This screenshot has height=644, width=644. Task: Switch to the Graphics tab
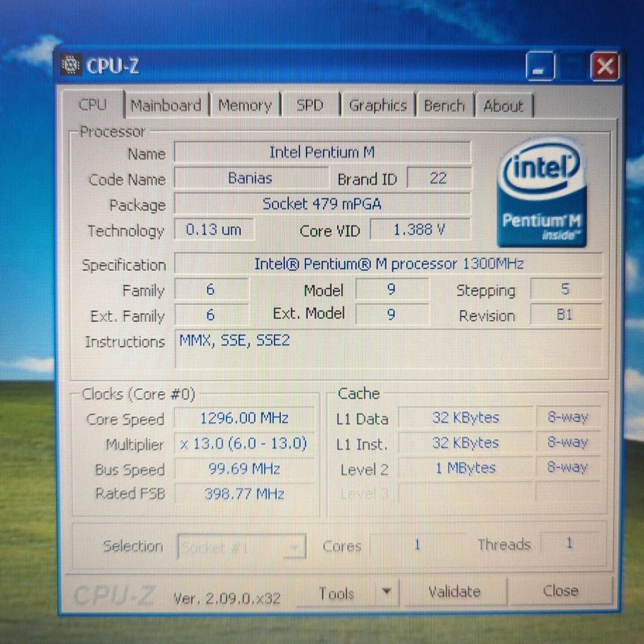(x=378, y=105)
